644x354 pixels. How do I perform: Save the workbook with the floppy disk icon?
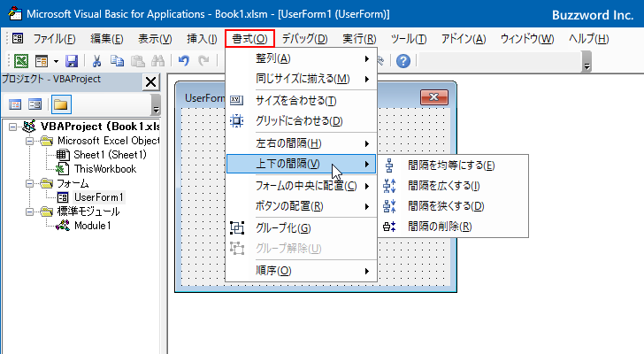pos(72,61)
